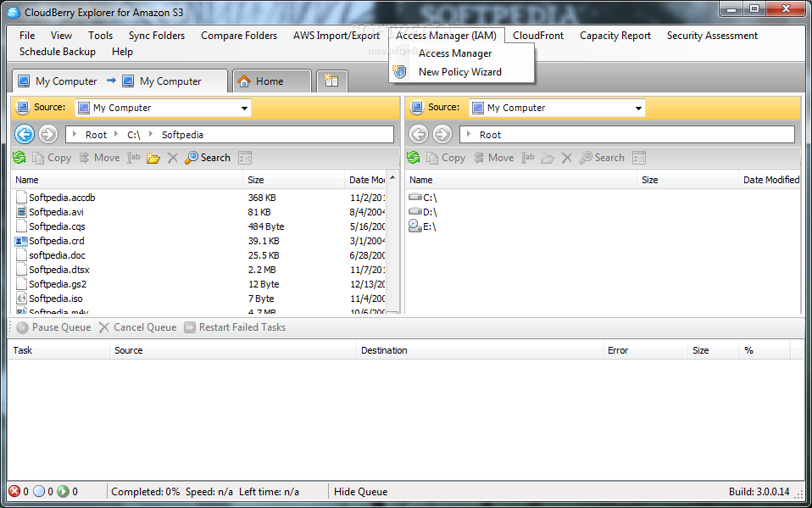Open properties icon in left pane toolbar
The width and height of the screenshot is (812, 508).
pos(245,158)
